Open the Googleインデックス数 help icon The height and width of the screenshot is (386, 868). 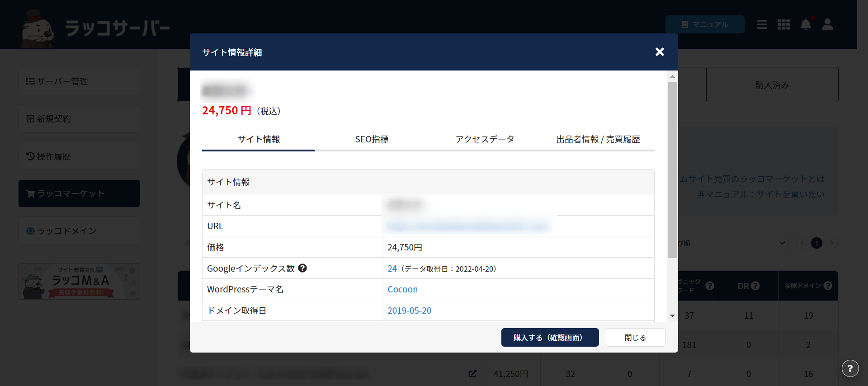click(x=302, y=268)
